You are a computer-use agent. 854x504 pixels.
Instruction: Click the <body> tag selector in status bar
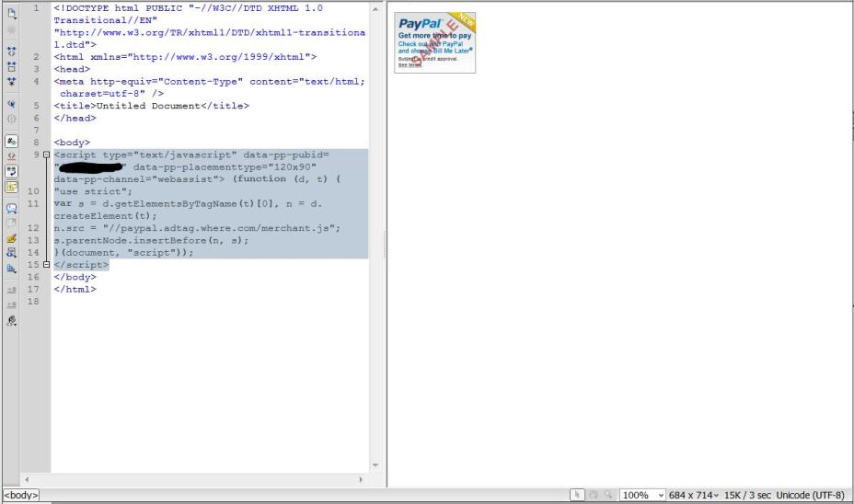click(21, 496)
